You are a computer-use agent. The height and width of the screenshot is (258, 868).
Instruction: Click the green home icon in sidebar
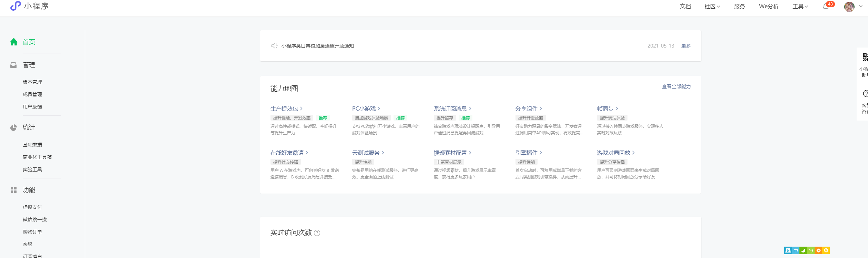coord(14,42)
